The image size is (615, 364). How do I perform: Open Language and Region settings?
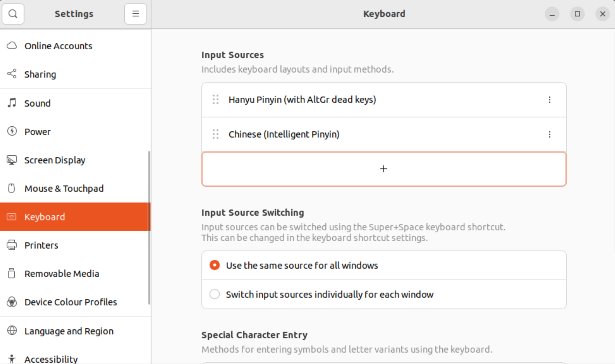pyautogui.click(x=69, y=331)
